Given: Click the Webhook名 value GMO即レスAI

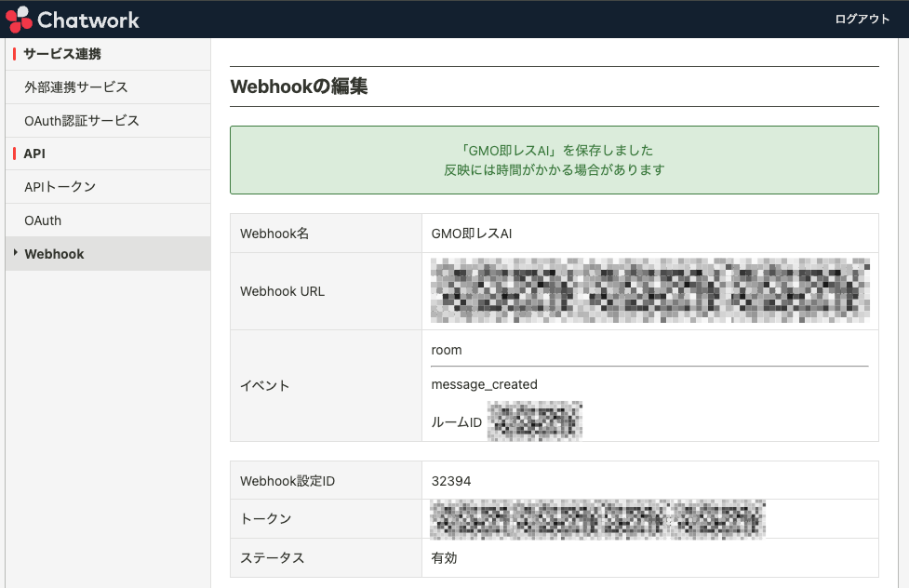Looking at the screenshot, I should (x=472, y=234).
